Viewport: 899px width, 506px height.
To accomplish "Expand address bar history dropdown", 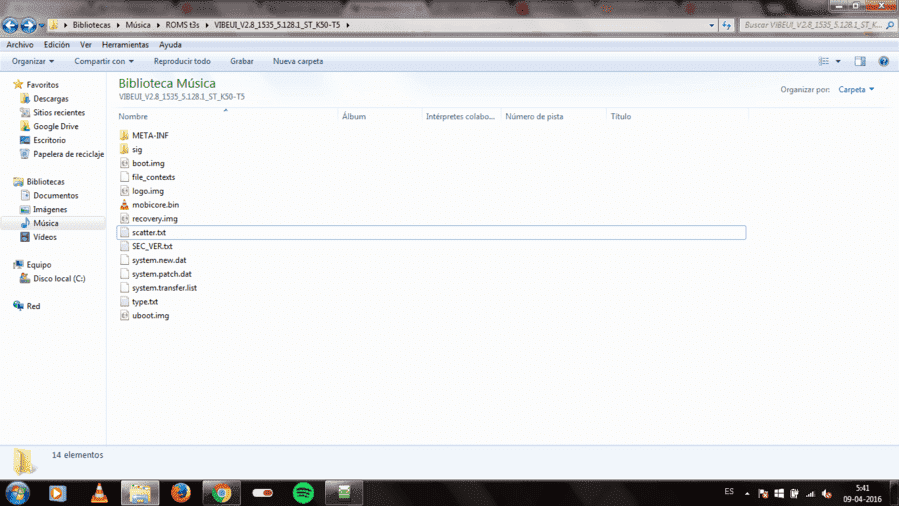I will click(x=712, y=25).
